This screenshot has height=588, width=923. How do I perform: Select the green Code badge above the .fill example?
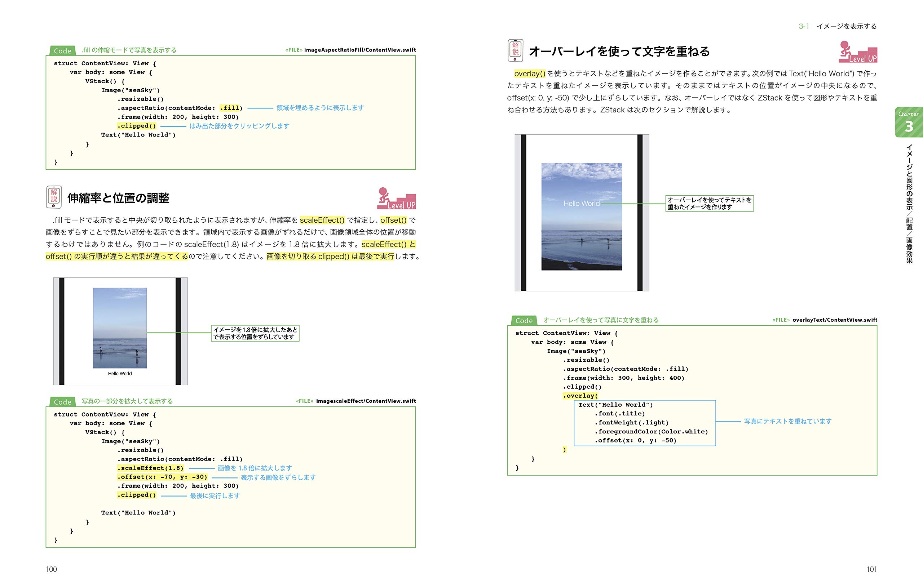62,50
